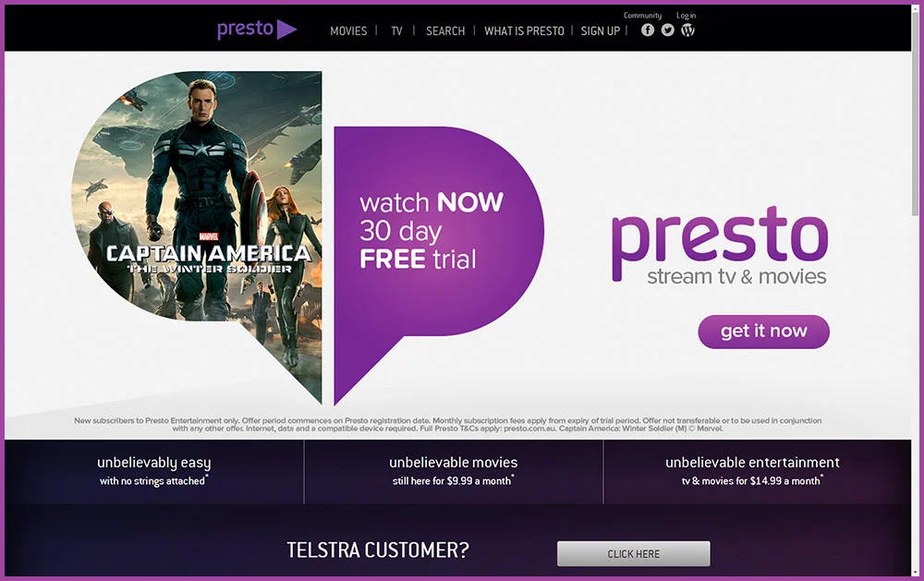Viewport: 924px width, 581px height.
Task: Open the TV menu item
Action: tap(396, 31)
